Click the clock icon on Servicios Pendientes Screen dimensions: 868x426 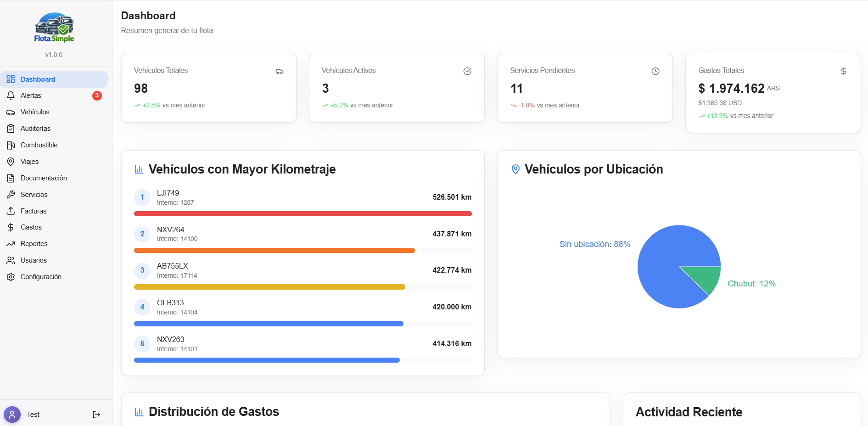[x=655, y=71]
